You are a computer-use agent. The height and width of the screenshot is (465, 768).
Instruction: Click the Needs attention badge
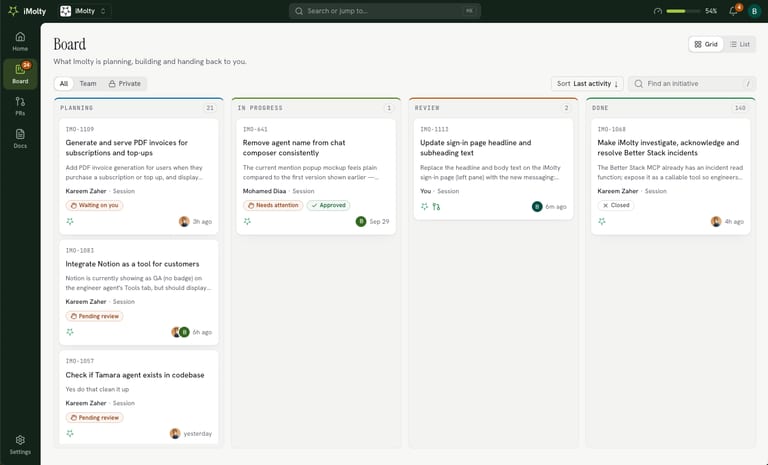point(273,205)
